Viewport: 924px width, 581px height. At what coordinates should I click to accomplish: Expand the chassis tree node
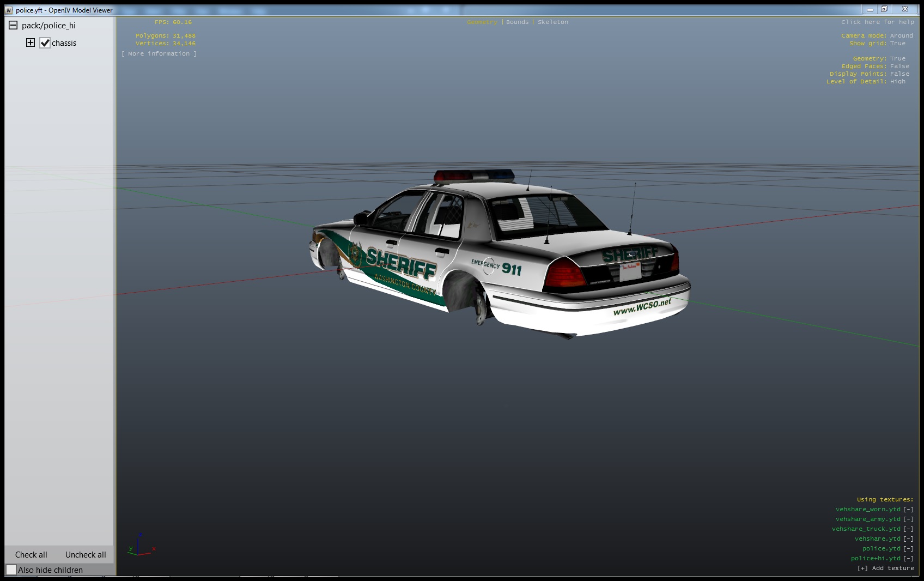pos(31,43)
